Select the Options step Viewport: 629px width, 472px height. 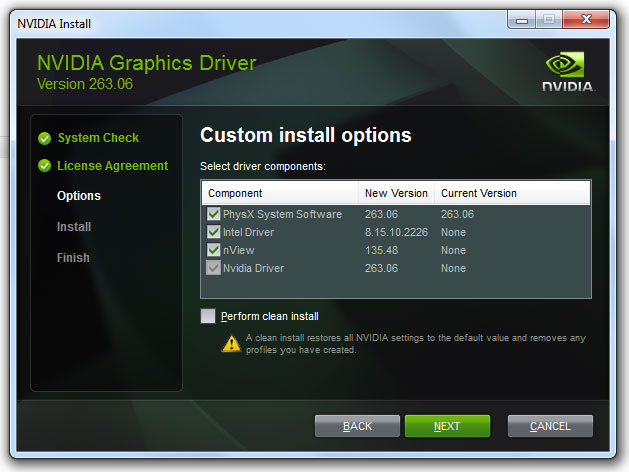[79, 196]
